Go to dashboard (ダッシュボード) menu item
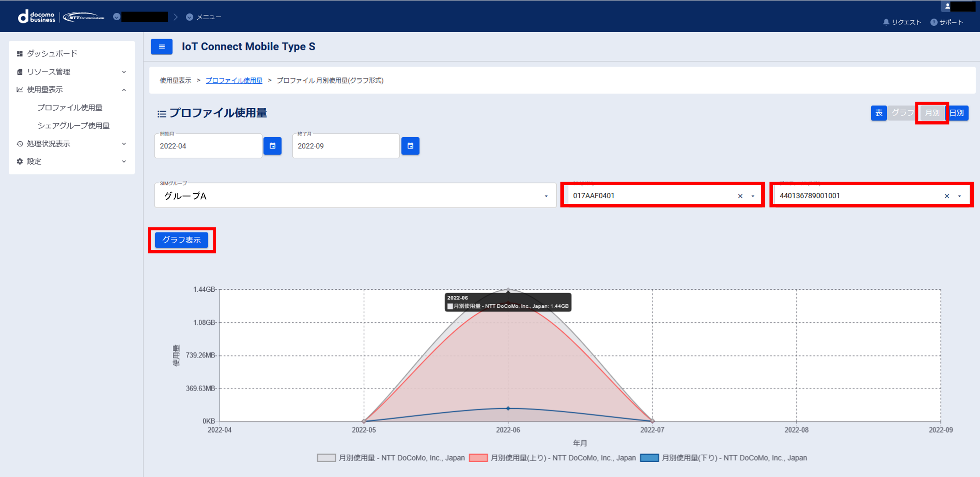The height and width of the screenshot is (477, 980). [52, 54]
